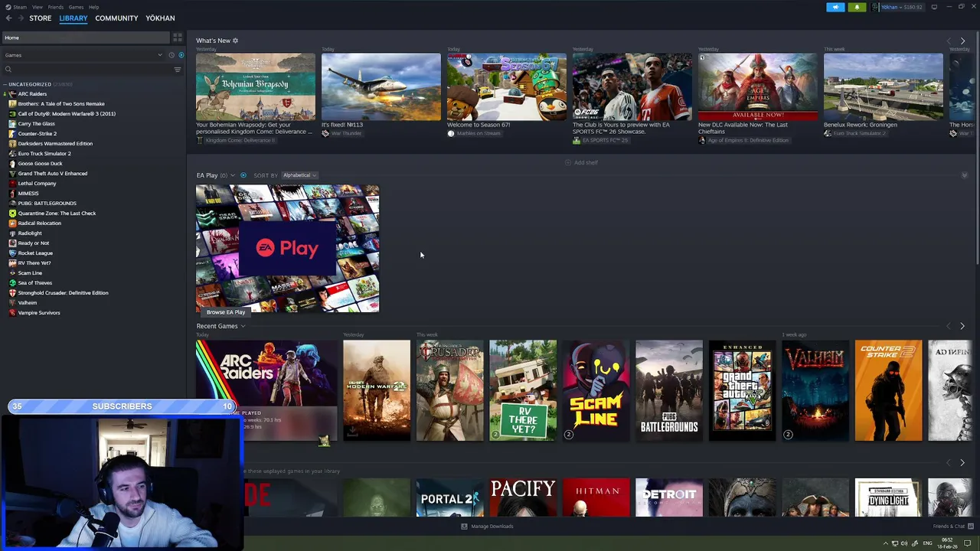Open advanced filter options icon
Image resolution: width=980 pixels, height=551 pixels.
pyautogui.click(x=178, y=70)
